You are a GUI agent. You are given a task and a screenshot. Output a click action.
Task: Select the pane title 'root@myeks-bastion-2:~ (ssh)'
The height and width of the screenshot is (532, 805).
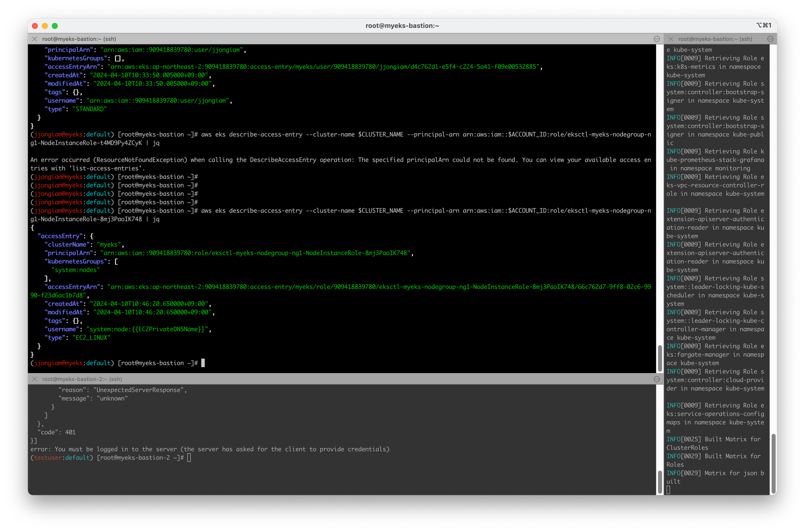point(82,379)
